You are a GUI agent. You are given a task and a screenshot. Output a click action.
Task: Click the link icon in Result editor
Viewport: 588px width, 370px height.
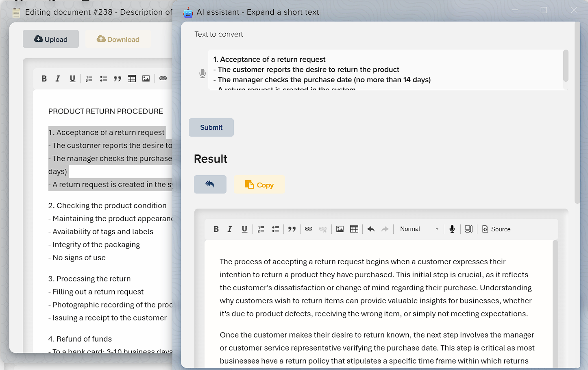click(x=309, y=229)
